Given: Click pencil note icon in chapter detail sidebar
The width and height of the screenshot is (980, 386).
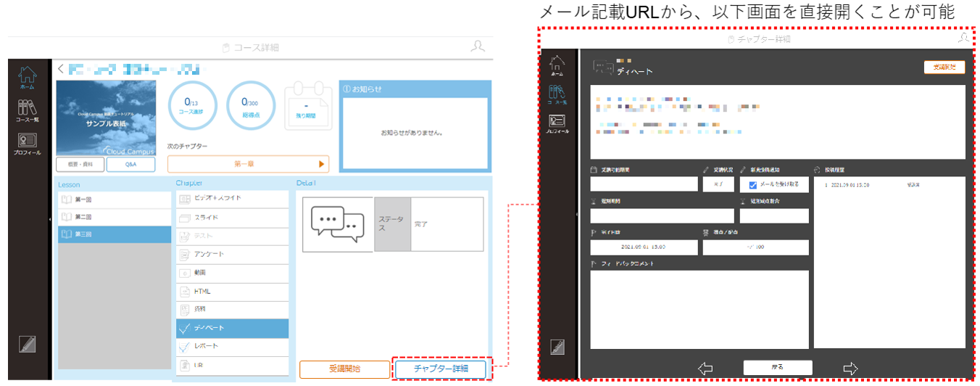Looking at the screenshot, I should pyautogui.click(x=557, y=347).
